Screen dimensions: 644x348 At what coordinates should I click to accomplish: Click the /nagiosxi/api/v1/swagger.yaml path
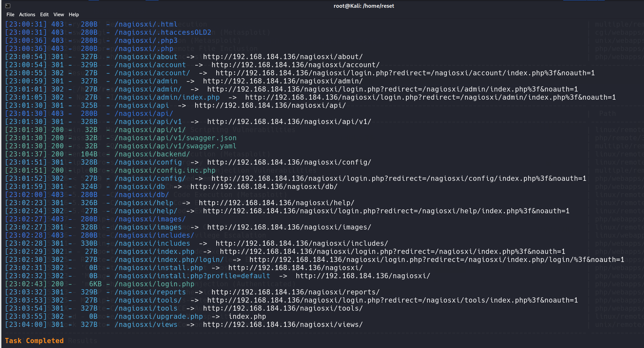point(175,146)
